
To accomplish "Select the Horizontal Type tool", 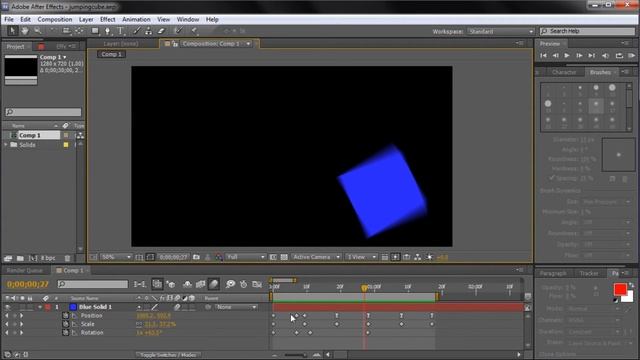I will 120,31.
